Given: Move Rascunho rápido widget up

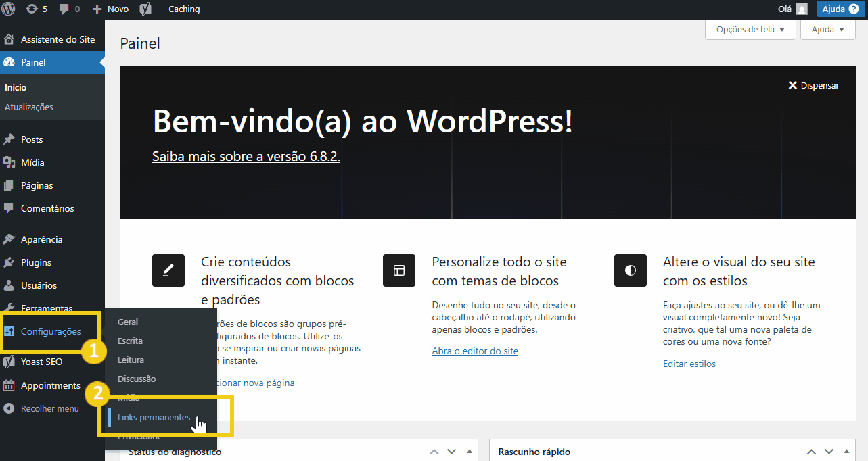Looking at the screenshot, I should pyautogui.click(x=812, y=452).
